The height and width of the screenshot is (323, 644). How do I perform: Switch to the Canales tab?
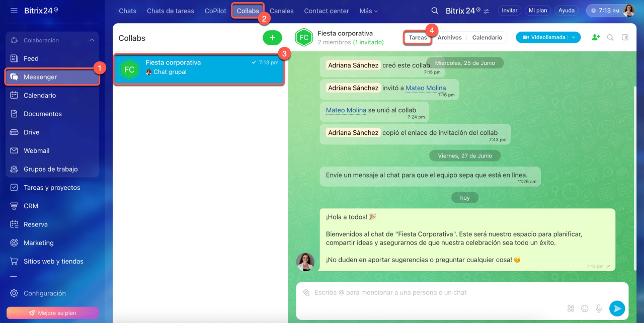click(281, 11)
